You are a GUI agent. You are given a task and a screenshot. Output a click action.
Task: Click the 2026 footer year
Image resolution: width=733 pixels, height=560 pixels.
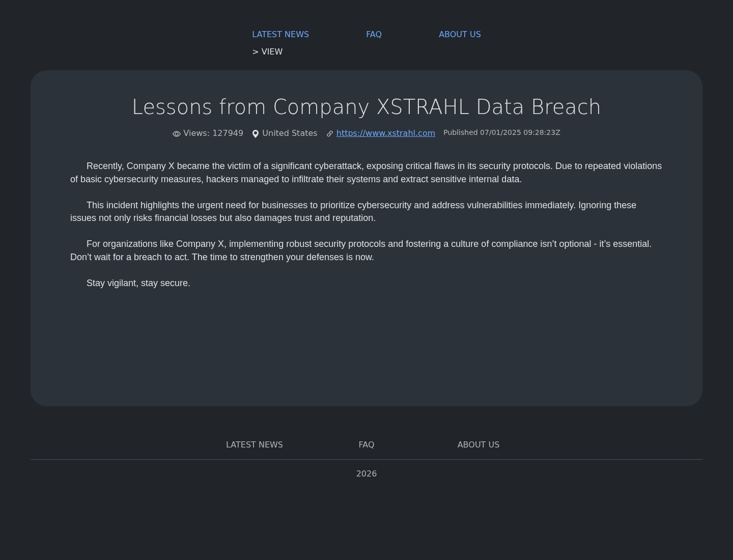coord(366,473)
